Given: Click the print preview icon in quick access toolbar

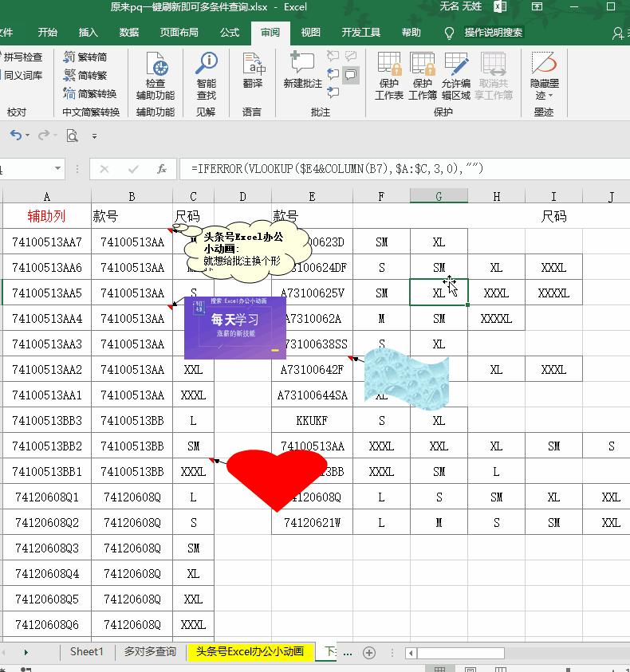Looking at the screenshot, I should (72, 136).
